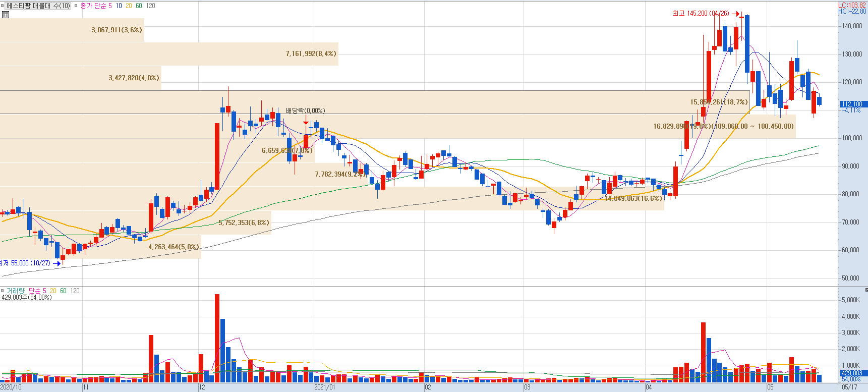
Task: Click the 100,000 price axis label
Action: coord(852,138)
